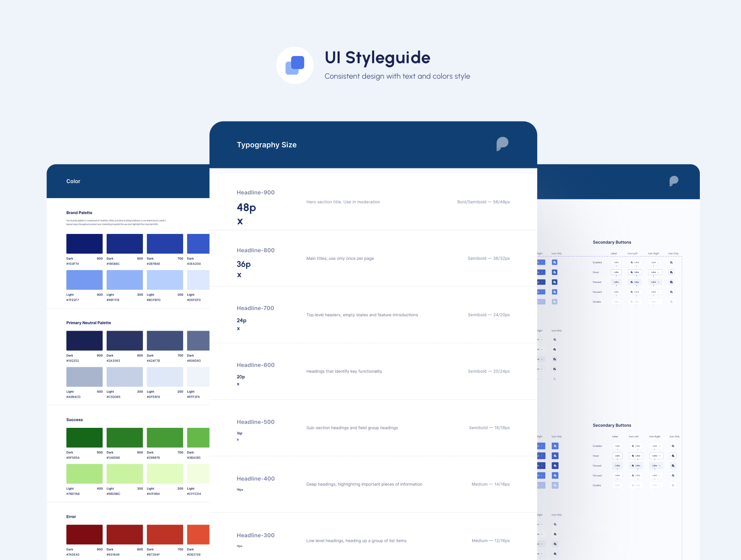Choose the Neutral Light 300 swatch #C5D0E6

tap(124, 377)
